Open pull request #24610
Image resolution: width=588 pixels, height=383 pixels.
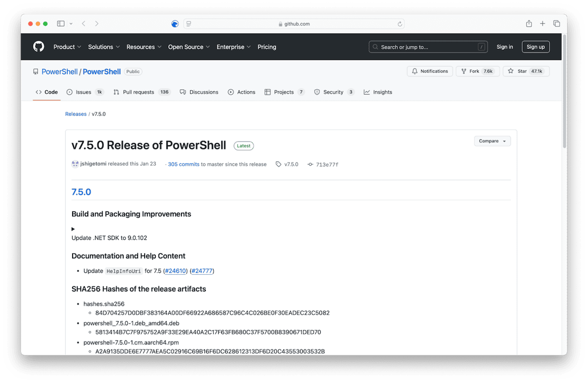(x=176, y=271)
